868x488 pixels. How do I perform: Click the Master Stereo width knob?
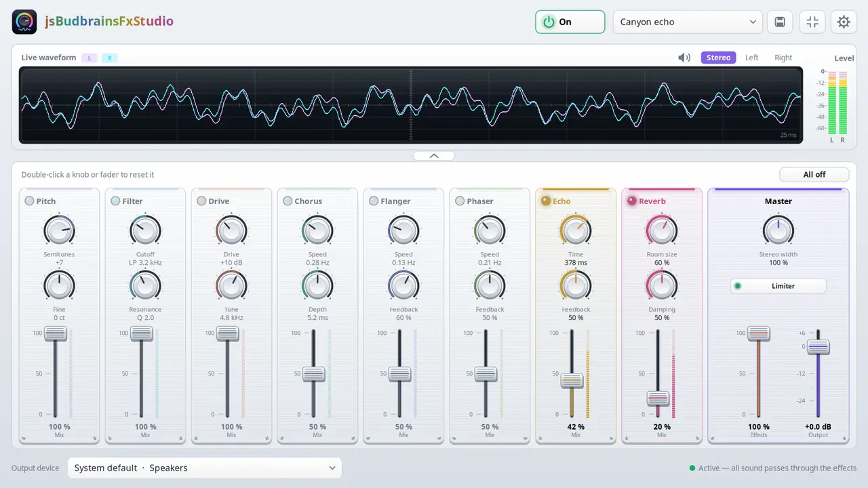point(778,230)
